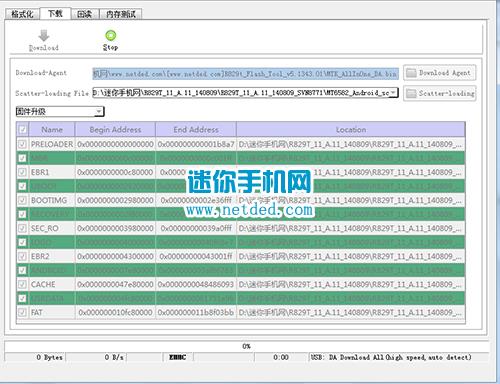Click the End Address column header
The height and width of the screenshot is (384, 500).
coord(196,129)
